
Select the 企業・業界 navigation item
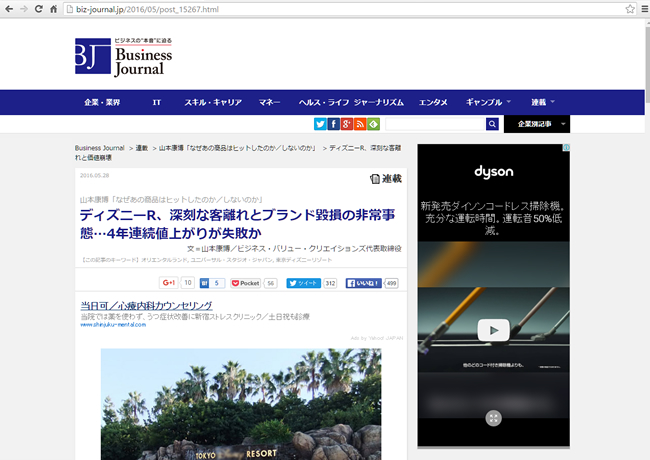[102, 102]
